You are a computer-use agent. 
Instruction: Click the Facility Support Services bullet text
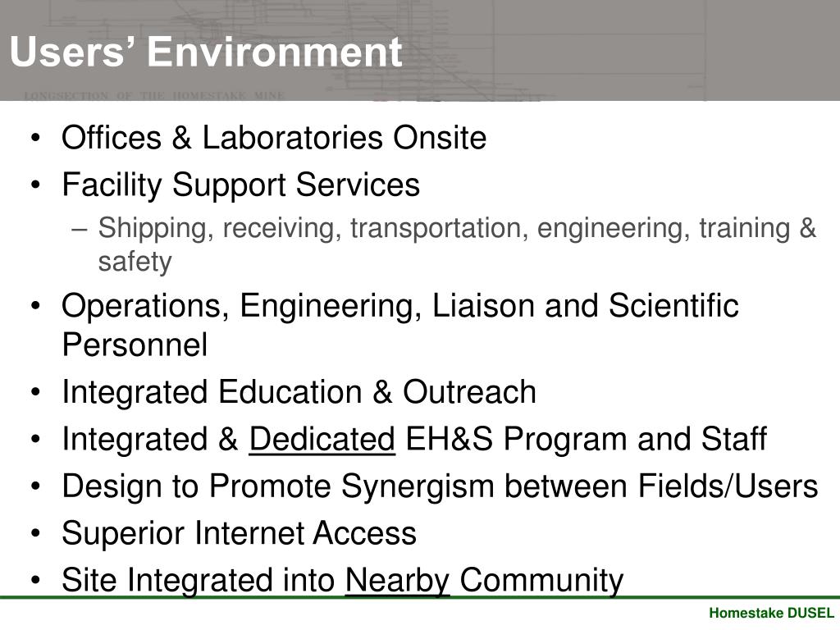pyautogui.click(x=240, y=185)
